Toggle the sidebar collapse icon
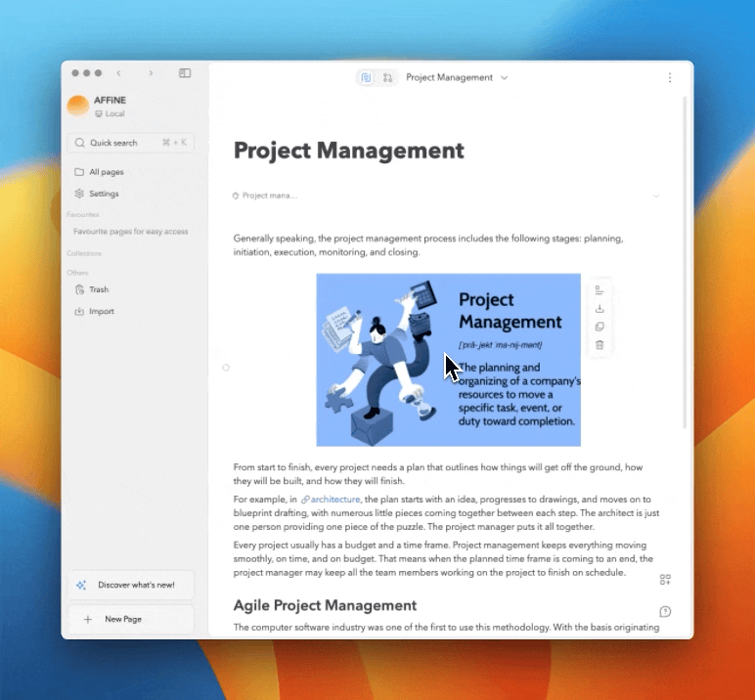Image resolution: width=755 pixels, height=700 pixels. click(185, 72)
